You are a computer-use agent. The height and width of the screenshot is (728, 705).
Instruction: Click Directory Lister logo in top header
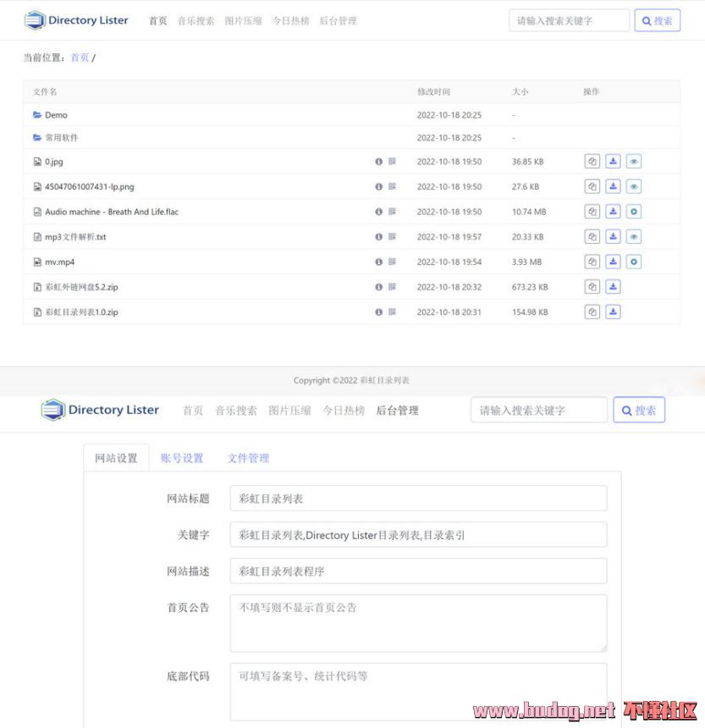(76, 20)
